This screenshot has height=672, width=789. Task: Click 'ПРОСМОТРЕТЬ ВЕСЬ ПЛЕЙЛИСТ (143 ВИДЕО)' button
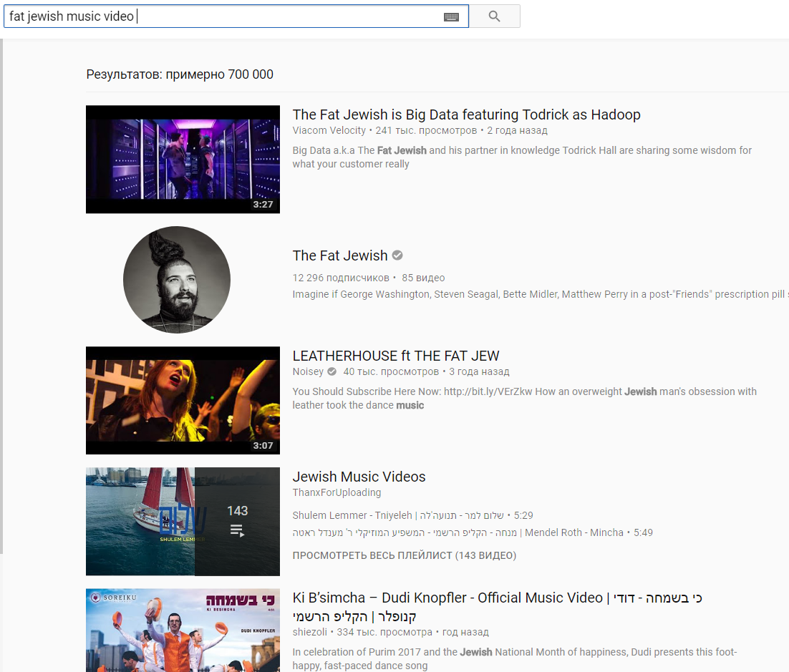coord(404,555)
